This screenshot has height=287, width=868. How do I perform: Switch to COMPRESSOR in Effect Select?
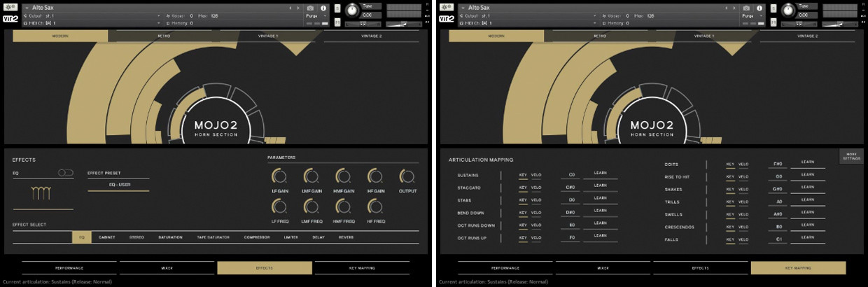257,237
